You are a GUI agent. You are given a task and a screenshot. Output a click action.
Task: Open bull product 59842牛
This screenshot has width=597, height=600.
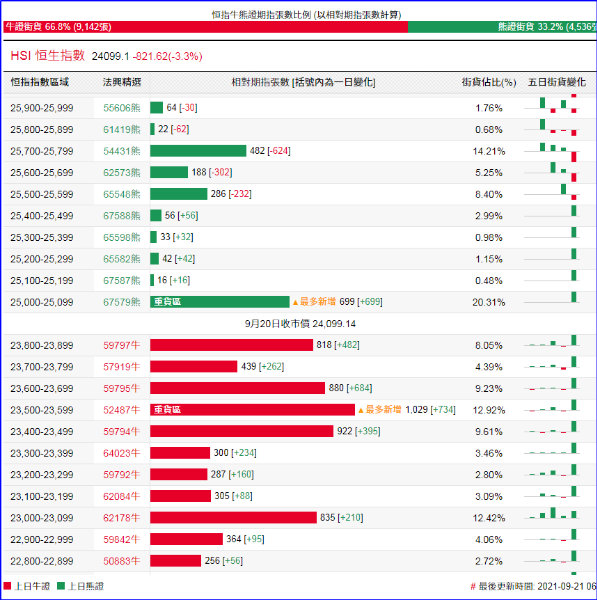[x=122, y=539]
